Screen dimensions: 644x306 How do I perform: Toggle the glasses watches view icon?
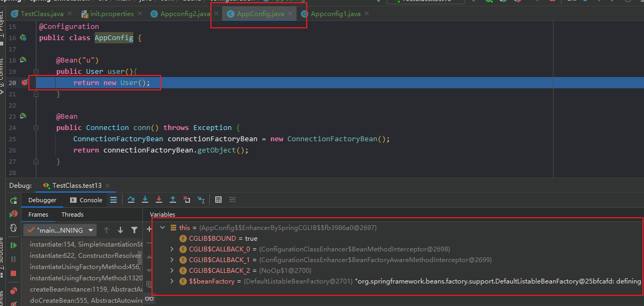point(150,299)
